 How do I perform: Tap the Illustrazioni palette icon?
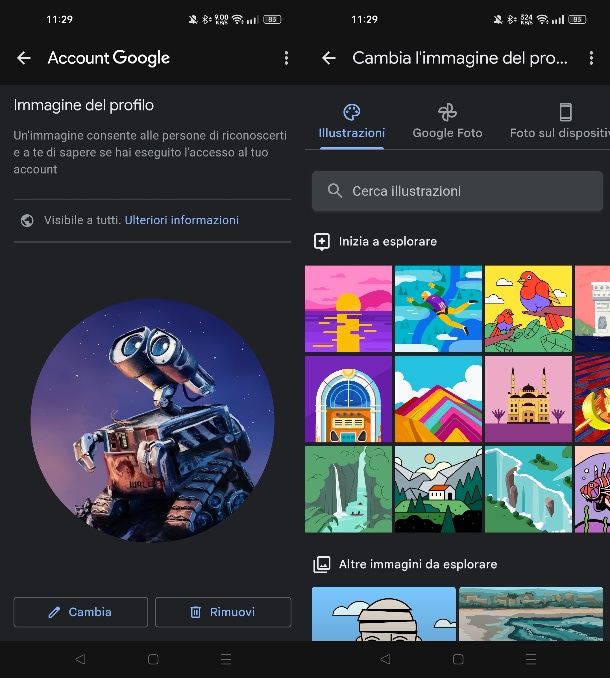pyautogui.click(x=351, y=112)
